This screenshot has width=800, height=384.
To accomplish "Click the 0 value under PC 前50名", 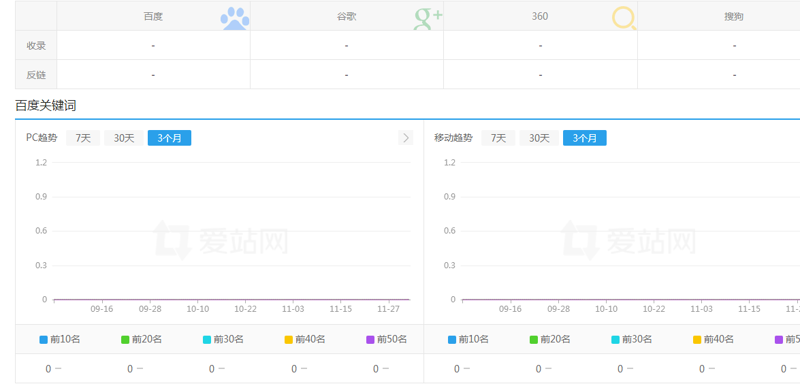I will 376,369.
